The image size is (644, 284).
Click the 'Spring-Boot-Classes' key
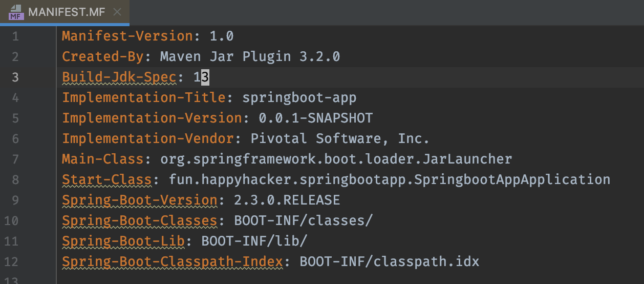pos(140,220)
